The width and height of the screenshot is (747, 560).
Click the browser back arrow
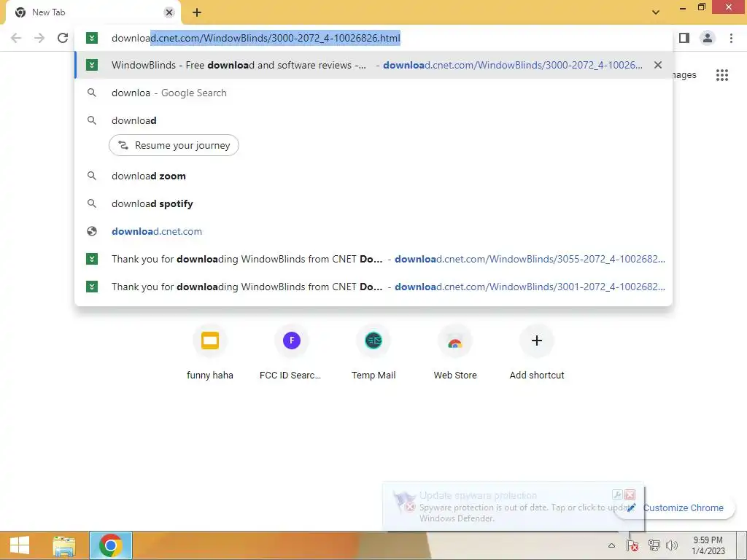pyautogui.click(x=16, y=38)
